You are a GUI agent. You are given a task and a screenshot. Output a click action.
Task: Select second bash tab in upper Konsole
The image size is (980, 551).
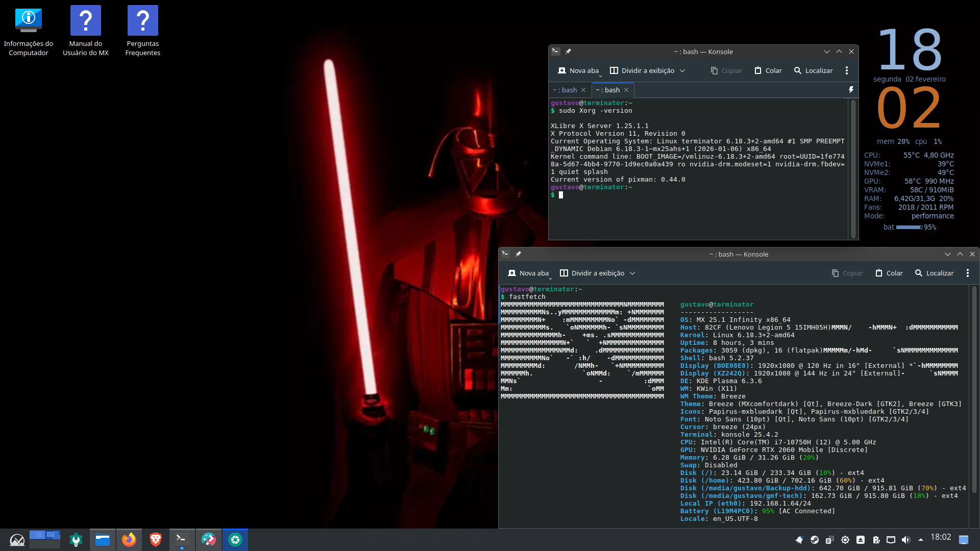tap(607, 90)
